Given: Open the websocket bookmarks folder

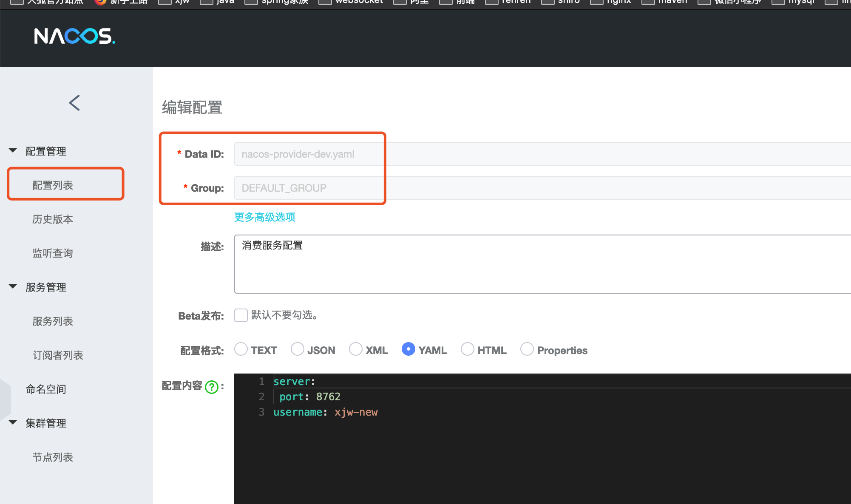Looking at the screenshot, I should coord(351,2).
